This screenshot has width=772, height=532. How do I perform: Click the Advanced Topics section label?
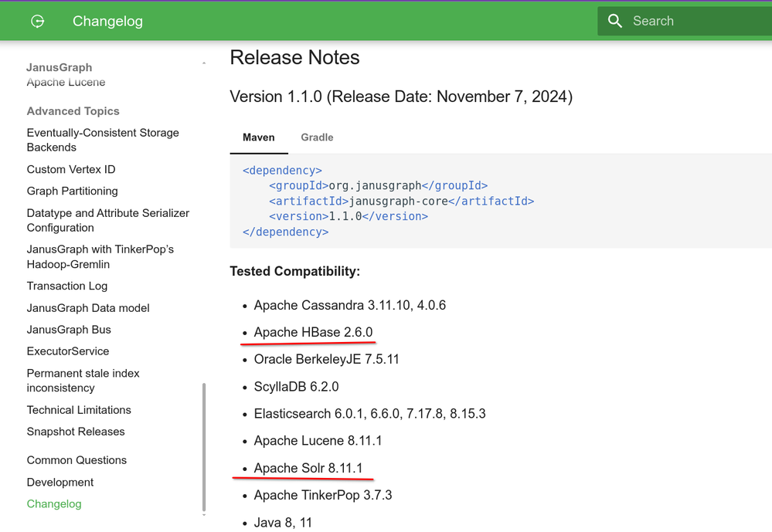coord(73,111)
